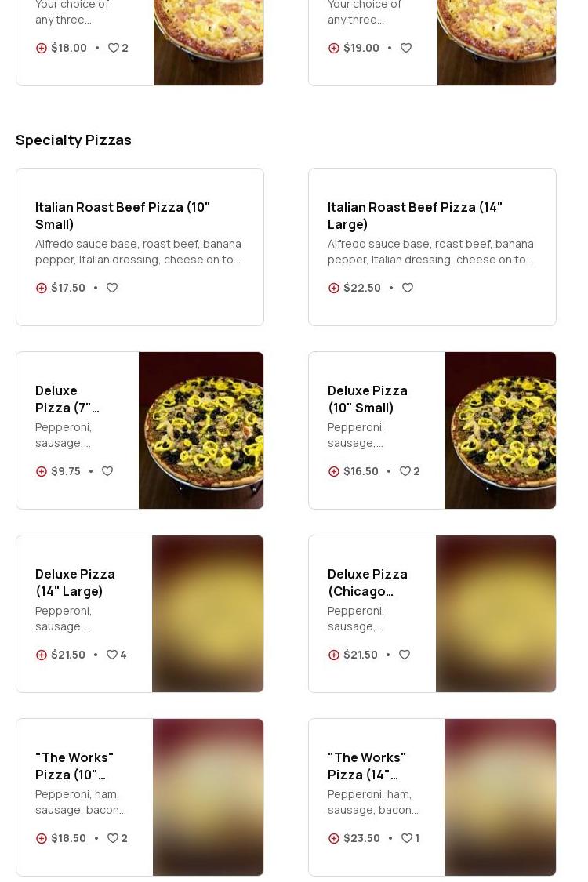Toggle heart on Italian Roast Beef 14" Large
Viewport: 588px width, 882px height.
[408, 288]
